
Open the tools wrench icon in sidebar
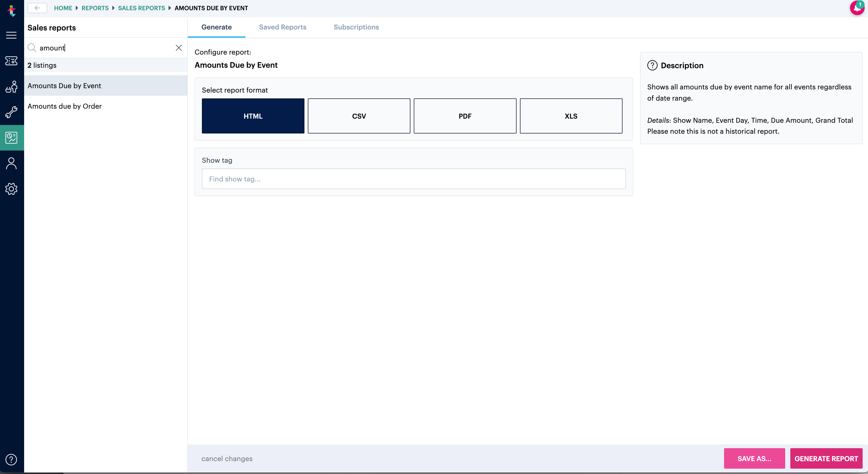(x=11, y=112)
